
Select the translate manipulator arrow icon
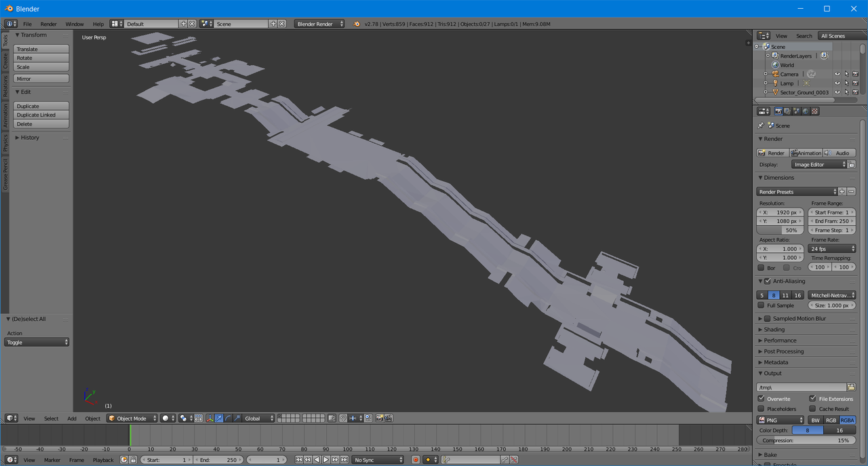pos(219,419)
